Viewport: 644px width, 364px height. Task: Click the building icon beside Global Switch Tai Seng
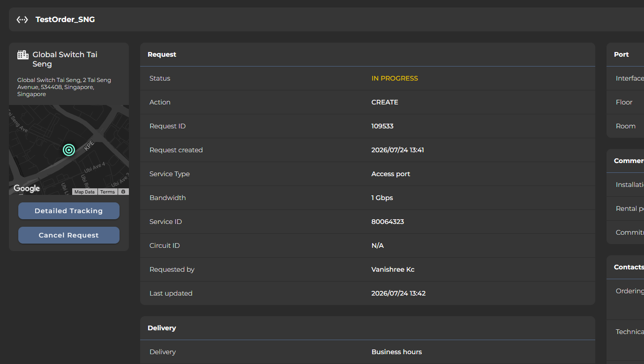23,55
